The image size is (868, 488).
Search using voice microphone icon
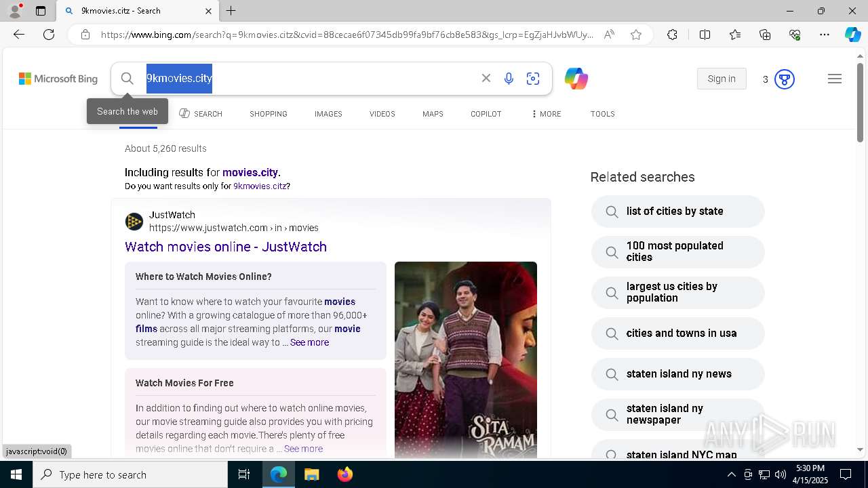click(x=509, y=79)
